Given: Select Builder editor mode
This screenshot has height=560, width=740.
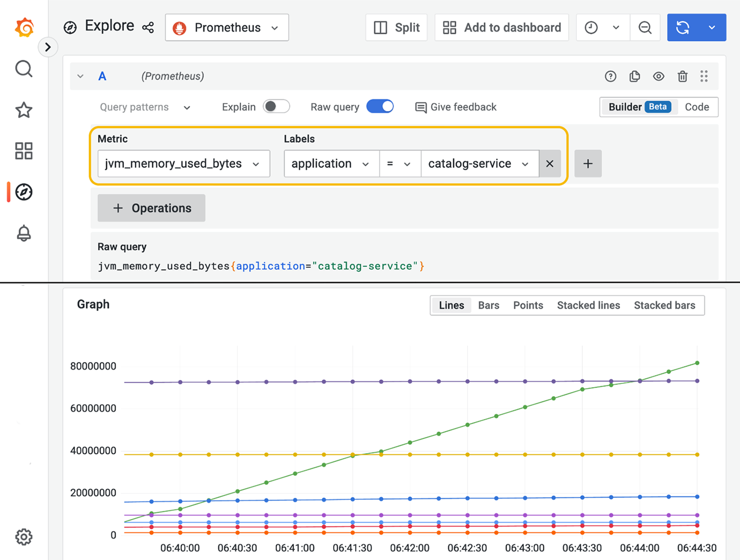Looking at the screenshot, I should (x=640, y=107).
